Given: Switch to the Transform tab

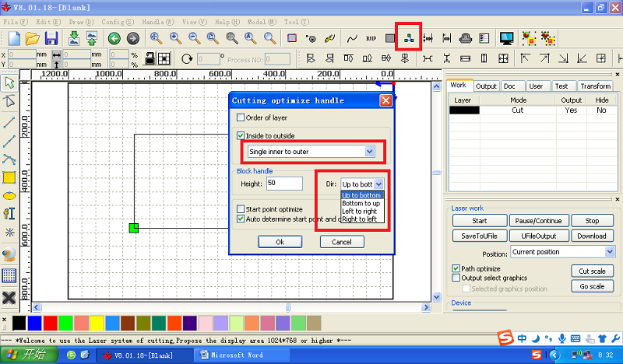Looking at the screenshot, I should [x=595, y=86].
